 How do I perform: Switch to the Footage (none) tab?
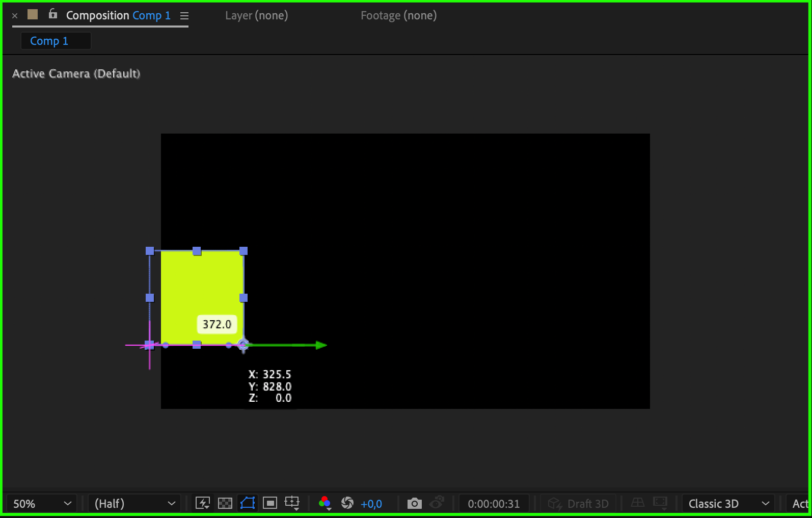click(x=399, y=15)
